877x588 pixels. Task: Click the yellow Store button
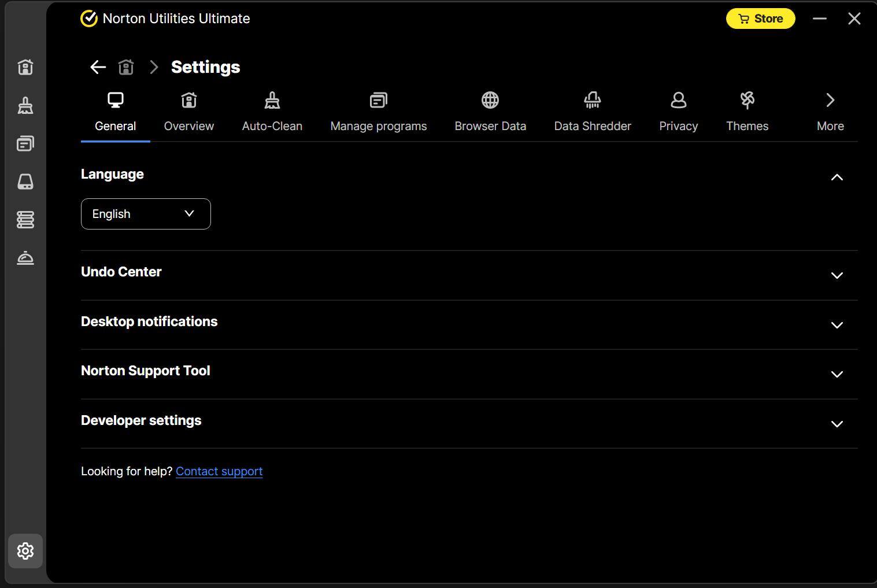pyautogui.click(x=760, y=19)
